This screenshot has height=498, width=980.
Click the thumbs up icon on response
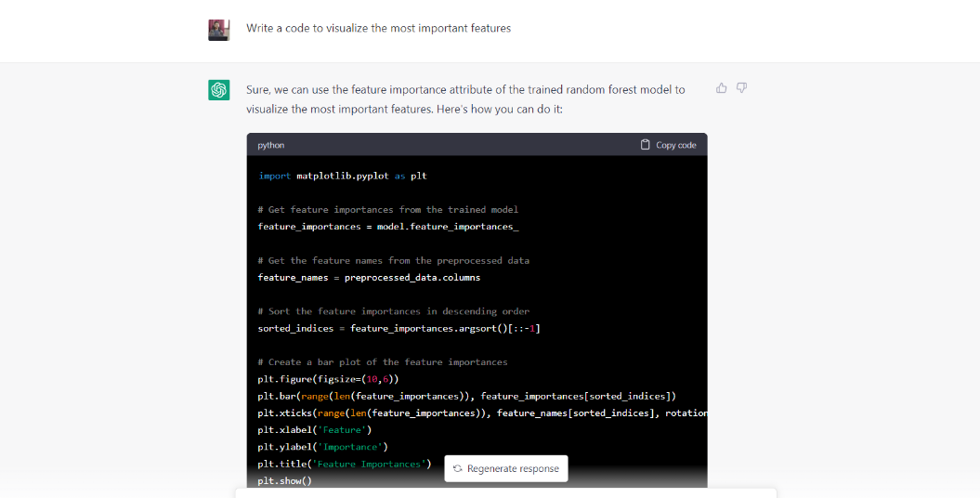(721, 88)
